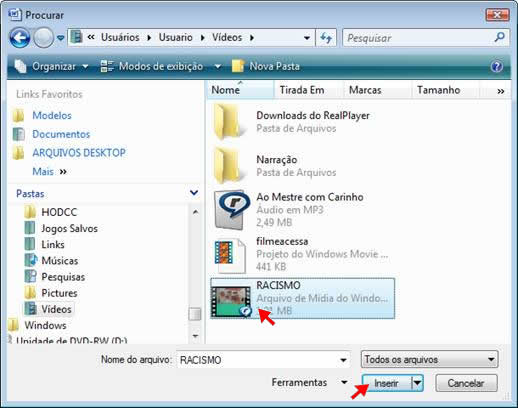
Task: Select Links in the folder tree
Action: tap(53, 244)
